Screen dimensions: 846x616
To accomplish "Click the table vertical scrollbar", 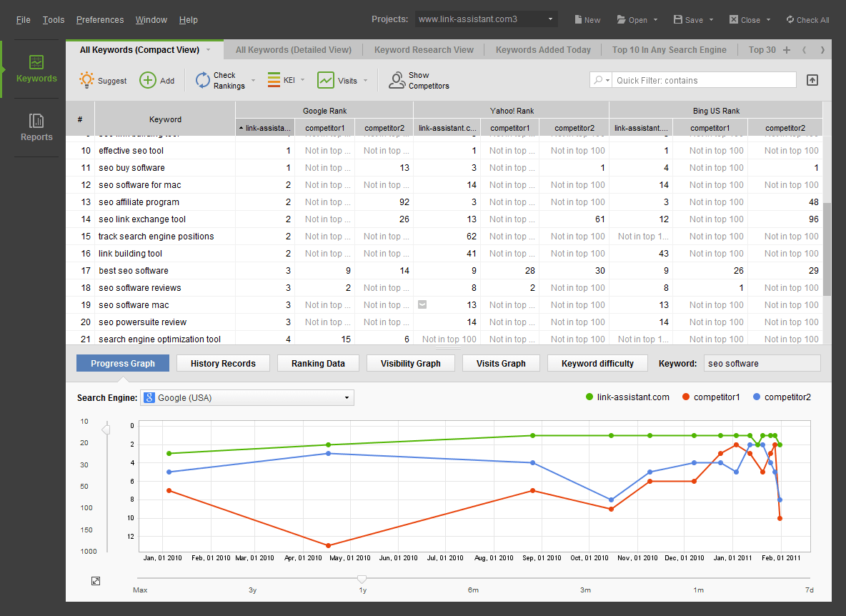I will click(x=827, y=249).
